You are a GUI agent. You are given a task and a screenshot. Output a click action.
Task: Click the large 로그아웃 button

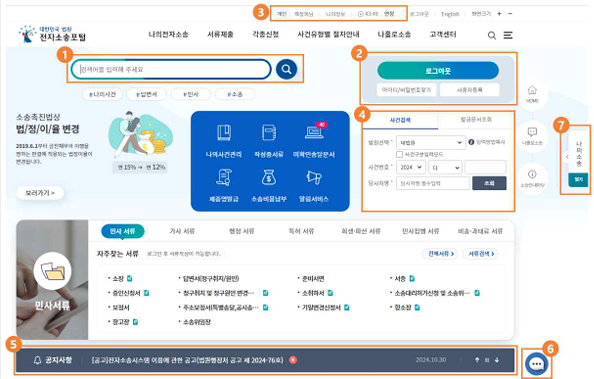tap(438, 71)
